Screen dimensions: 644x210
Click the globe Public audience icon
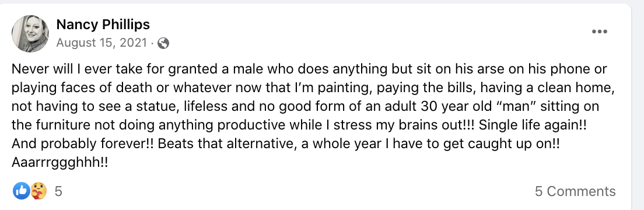point(163,43)
